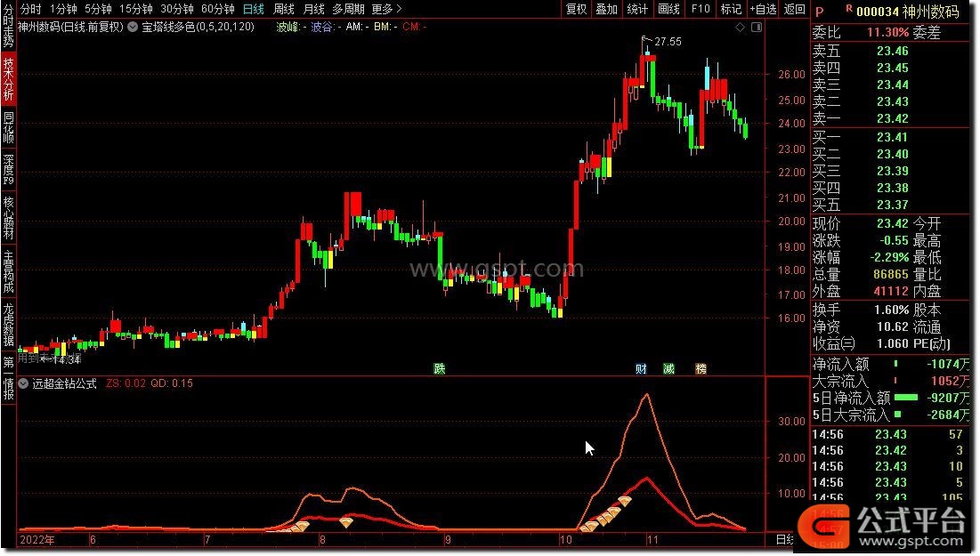Screen dimensions: 980x556
Task: Select the 60分钟 period
Action: [x=217, y=9]
